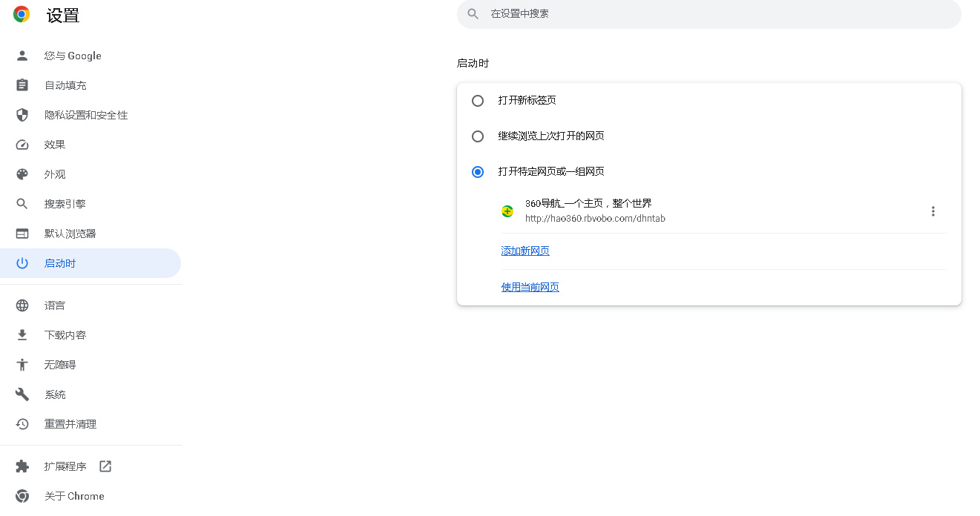This screenshot has height=516, width=980.
Task: Open the 外观 settings page
Action: [91, 174]
